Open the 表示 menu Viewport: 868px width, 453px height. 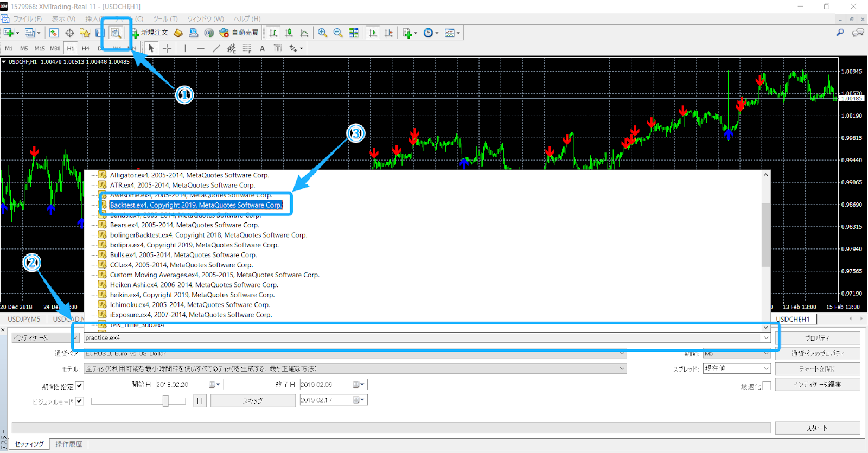63,18
